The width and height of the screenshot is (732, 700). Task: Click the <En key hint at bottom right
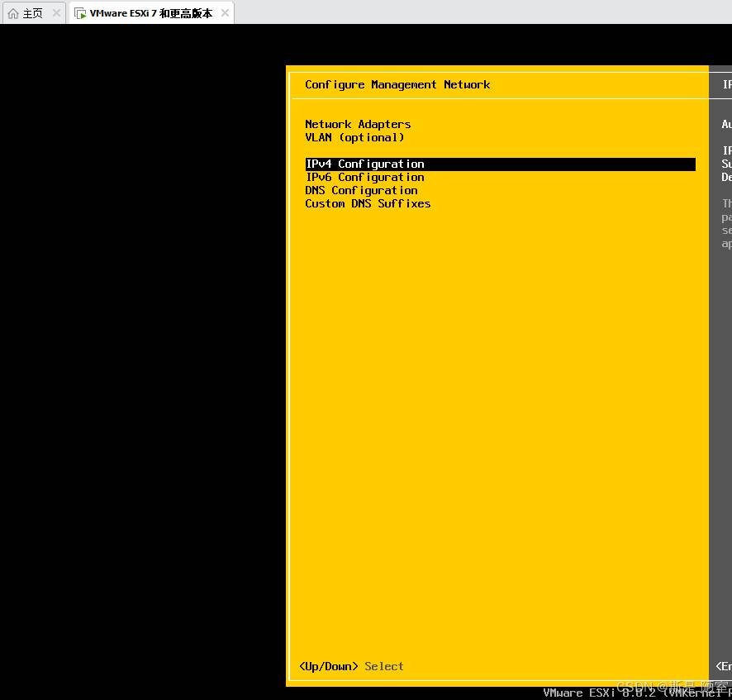[724, 666]
